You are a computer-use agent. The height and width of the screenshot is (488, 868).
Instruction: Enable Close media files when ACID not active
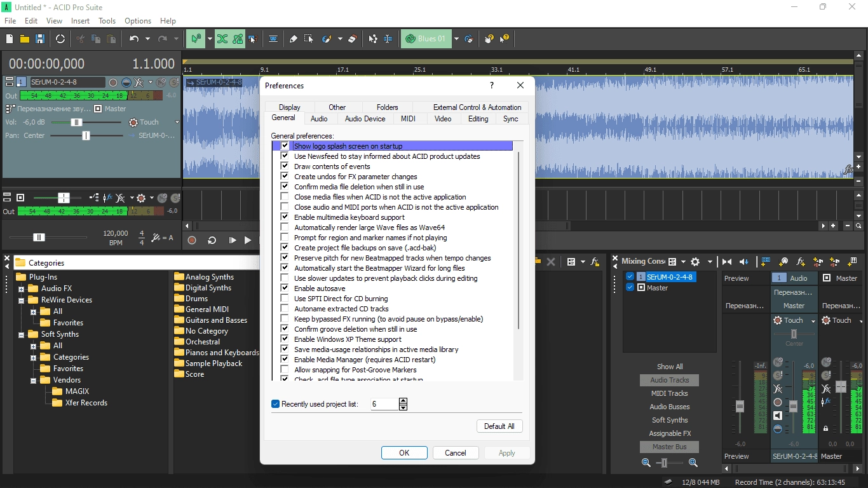tap(285, 197)
